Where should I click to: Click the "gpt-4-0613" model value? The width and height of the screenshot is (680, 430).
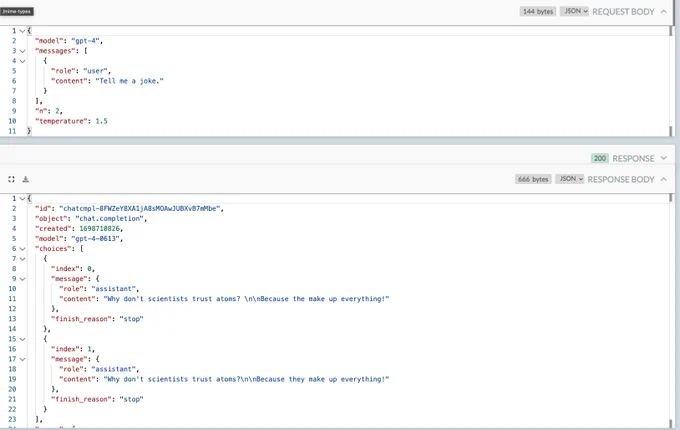click(95, 238)
